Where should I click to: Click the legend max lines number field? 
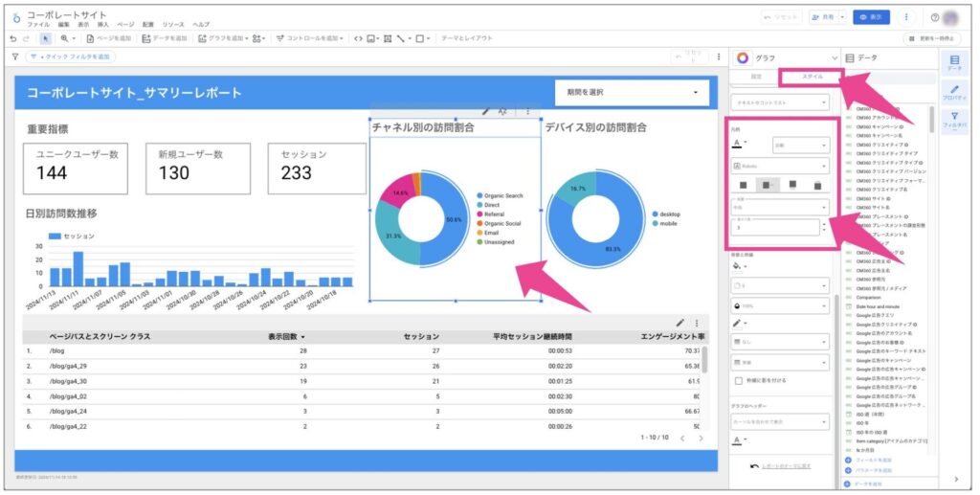point(775,228)
